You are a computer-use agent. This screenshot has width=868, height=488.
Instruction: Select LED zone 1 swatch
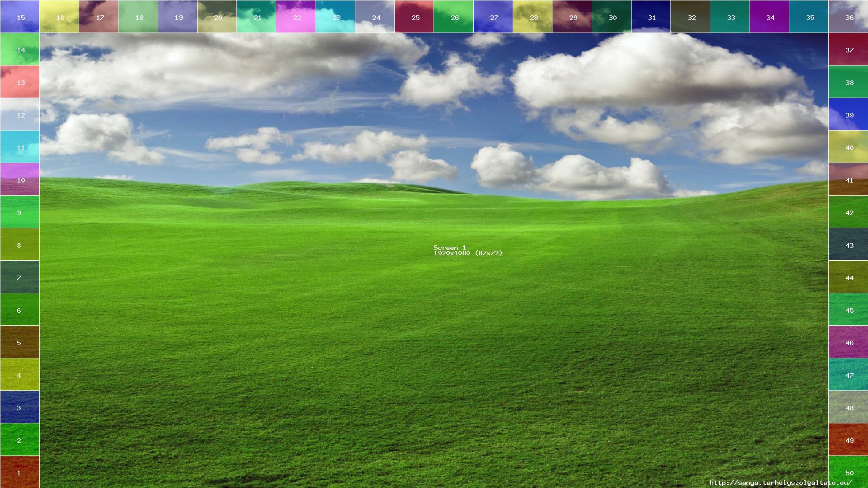(19, 472)
